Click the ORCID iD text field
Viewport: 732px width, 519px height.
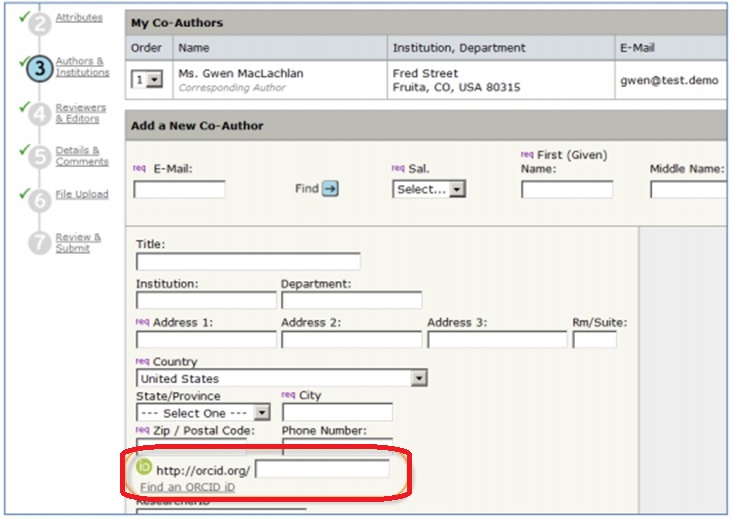(x=322, y=469)
